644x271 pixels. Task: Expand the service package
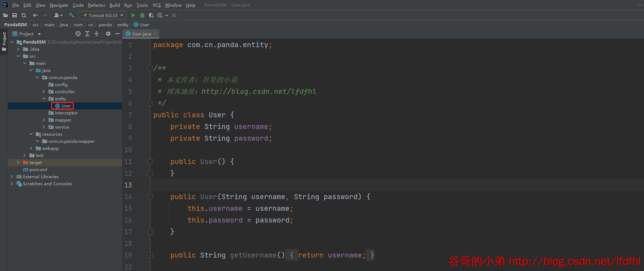coord(44,127)
